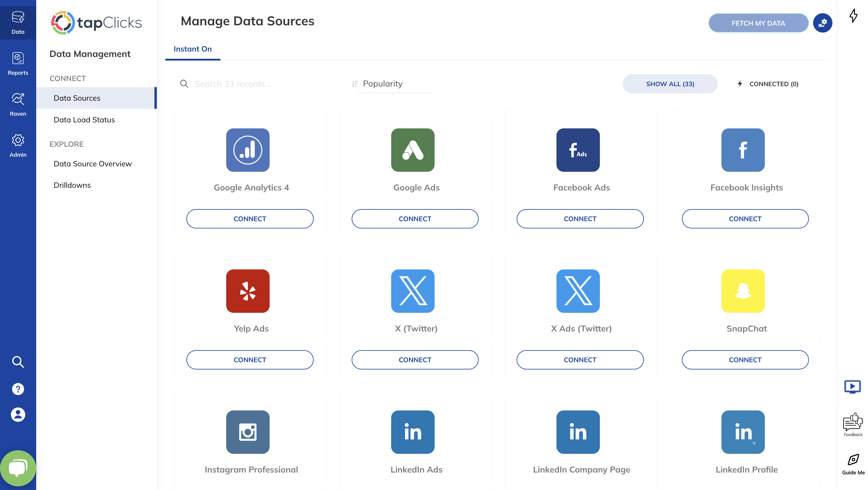Select Data Sources in the sidebar
868x490 pixels.
point(97,98)
